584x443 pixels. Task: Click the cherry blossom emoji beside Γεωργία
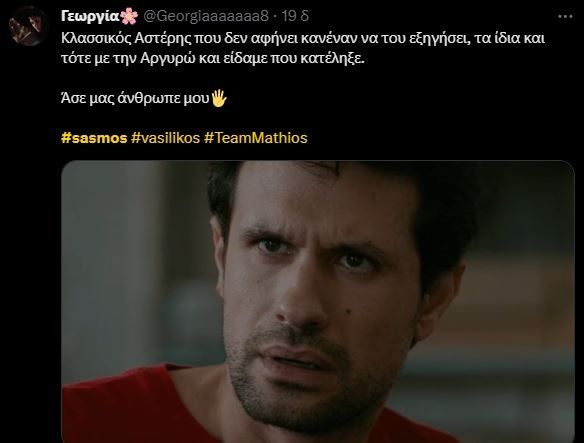point(129,16)
